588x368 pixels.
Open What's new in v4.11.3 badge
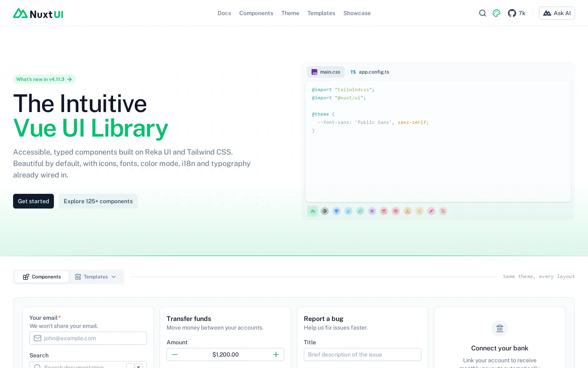(45, 79)
